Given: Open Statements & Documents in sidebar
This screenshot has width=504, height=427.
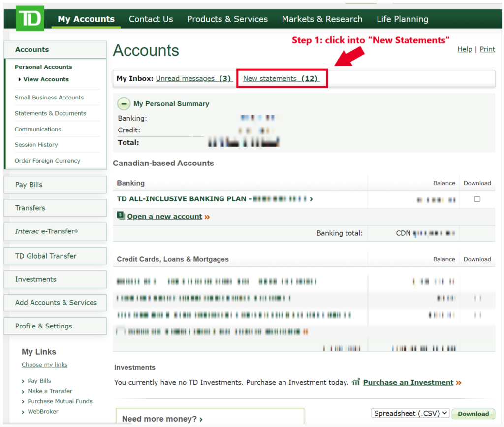Looking at the screenshot, I should tap(50, 113).
